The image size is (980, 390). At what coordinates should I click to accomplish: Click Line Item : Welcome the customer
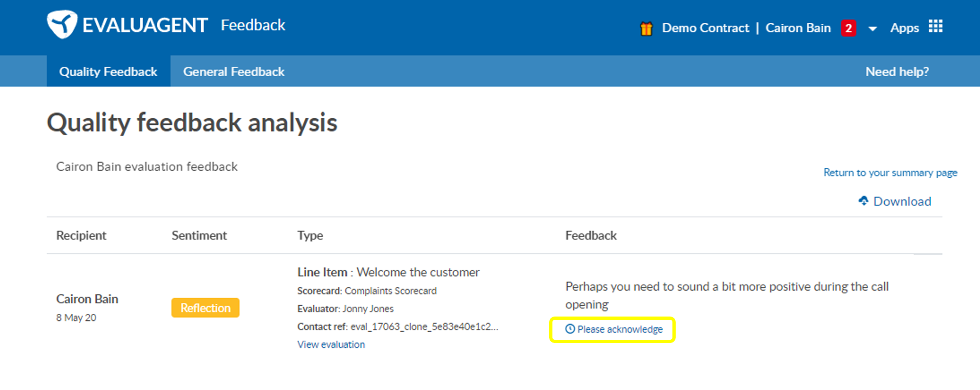coord(388,272)
